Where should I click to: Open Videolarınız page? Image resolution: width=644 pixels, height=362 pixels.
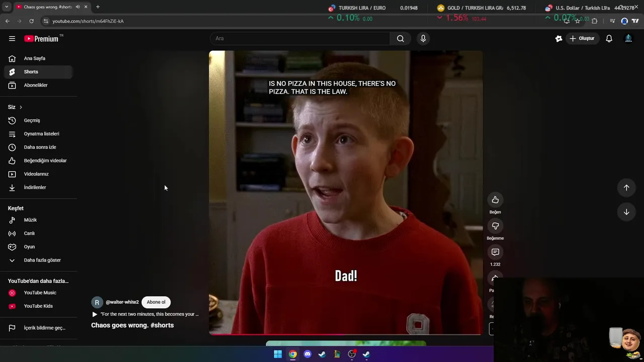click(38, 174)
